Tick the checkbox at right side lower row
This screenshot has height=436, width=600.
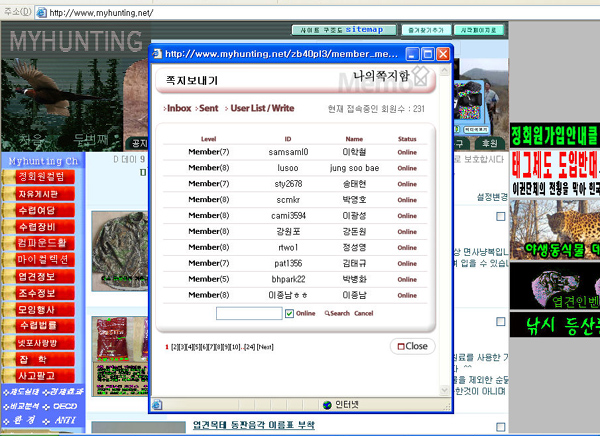[x=500, y=322]
